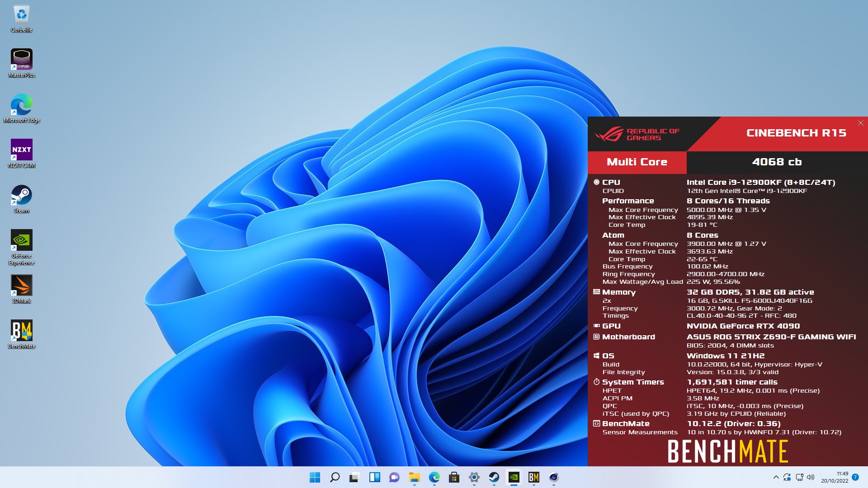868x488 pixels.
Task: Click the Memory icon in BenchMate panel
Action: [x=596, y=292]
